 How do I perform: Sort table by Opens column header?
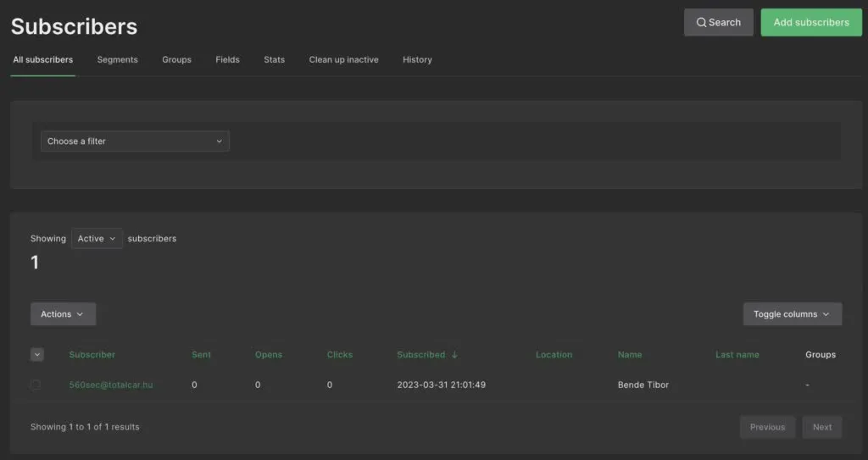pyautogui.click(x=269, y=355)
